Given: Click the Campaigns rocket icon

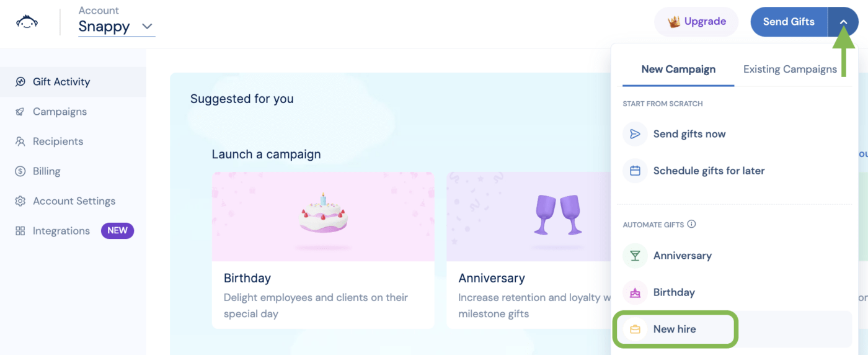Looking at the screenshot, I should 20,112.
